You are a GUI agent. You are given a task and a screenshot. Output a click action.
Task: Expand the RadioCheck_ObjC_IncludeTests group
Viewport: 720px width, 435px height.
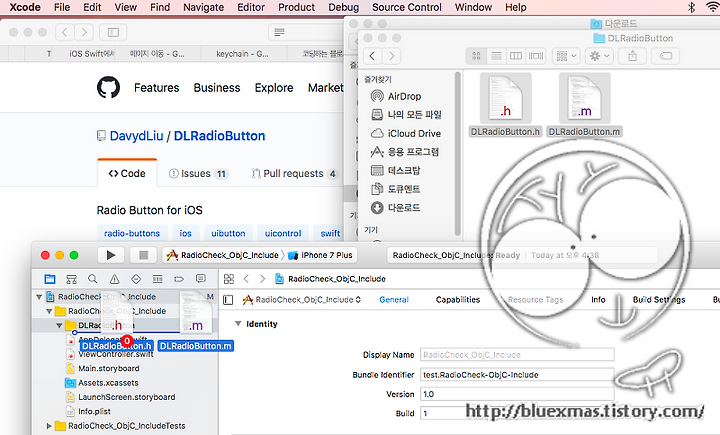tap(49, 426)
